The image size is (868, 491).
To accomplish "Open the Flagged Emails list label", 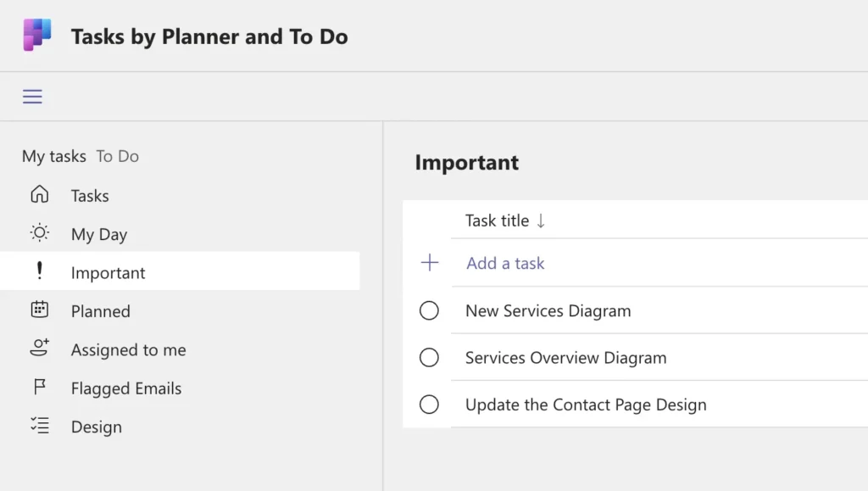I will 126,388.
